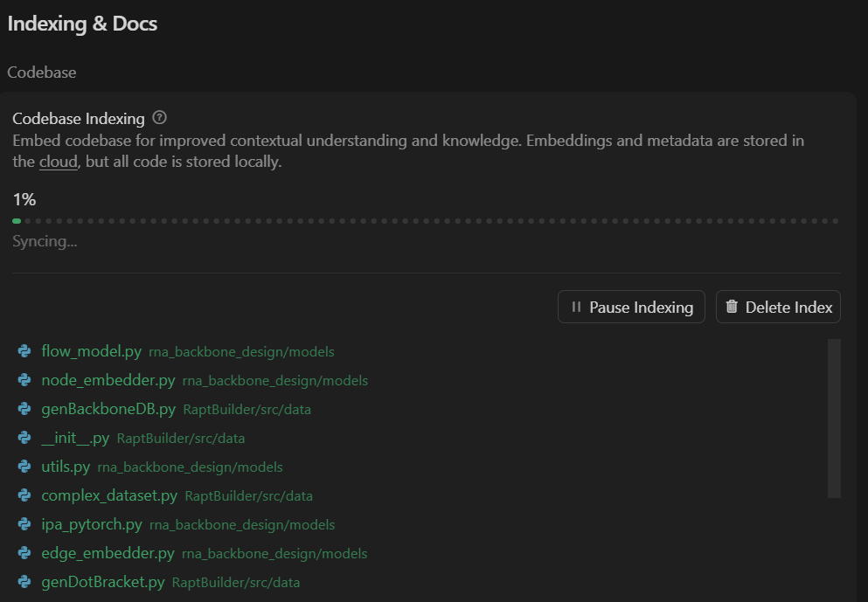Open genDotBracket.py from indexed files

click(102, 582)
